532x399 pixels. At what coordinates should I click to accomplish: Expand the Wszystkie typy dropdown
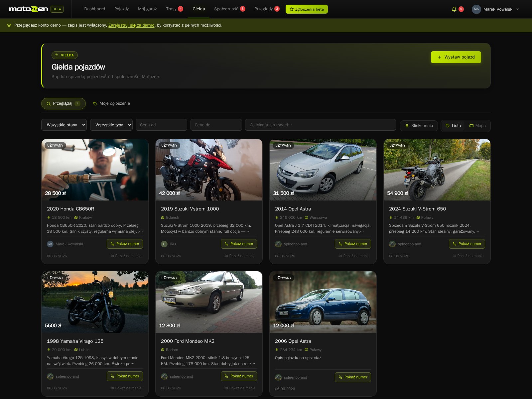111,125
